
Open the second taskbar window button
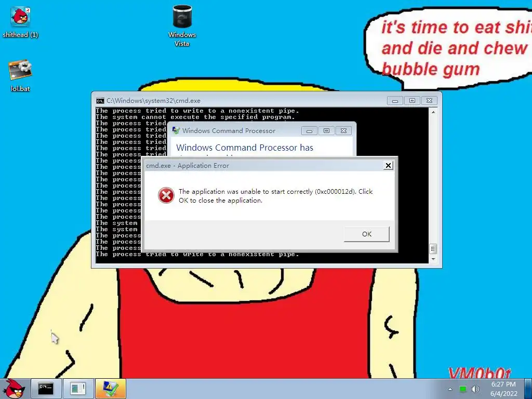click(78, 389)
